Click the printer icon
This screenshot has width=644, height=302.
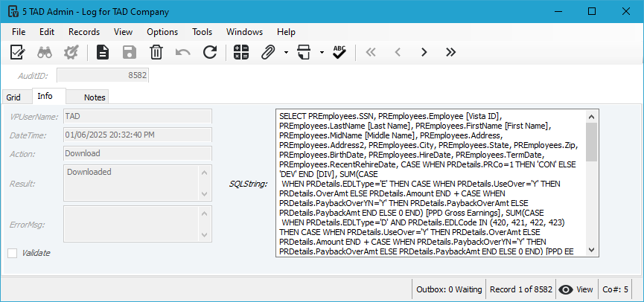304,52
